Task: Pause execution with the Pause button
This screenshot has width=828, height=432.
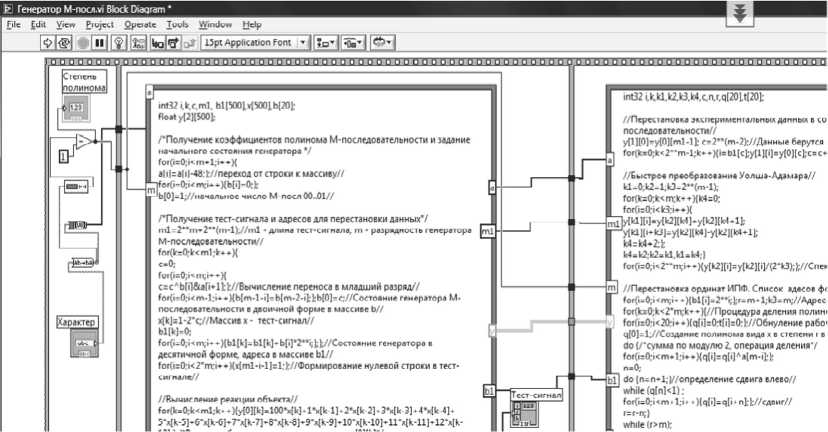Action: click(99, 43)
